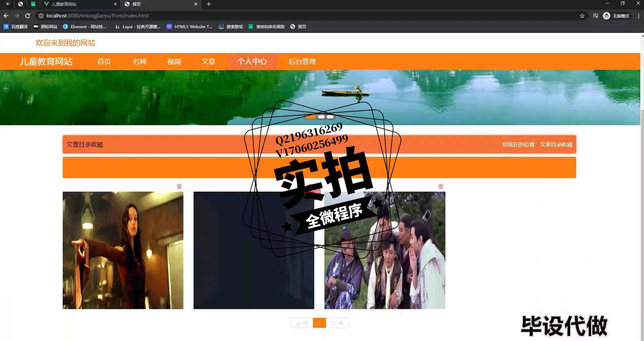Open the dark blue article thumbnail
The image size is (644, 341).
(x=254, y=250)
